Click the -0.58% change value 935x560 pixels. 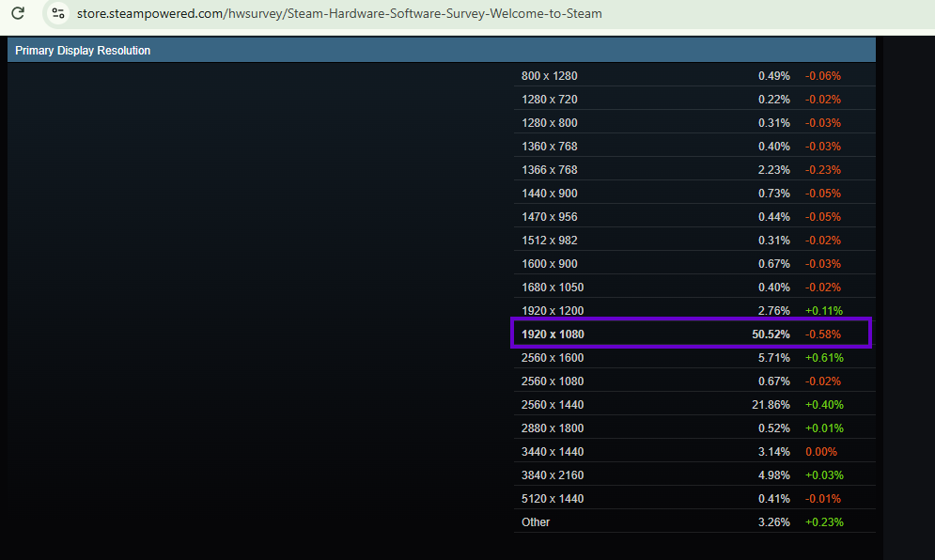[823, 334]
